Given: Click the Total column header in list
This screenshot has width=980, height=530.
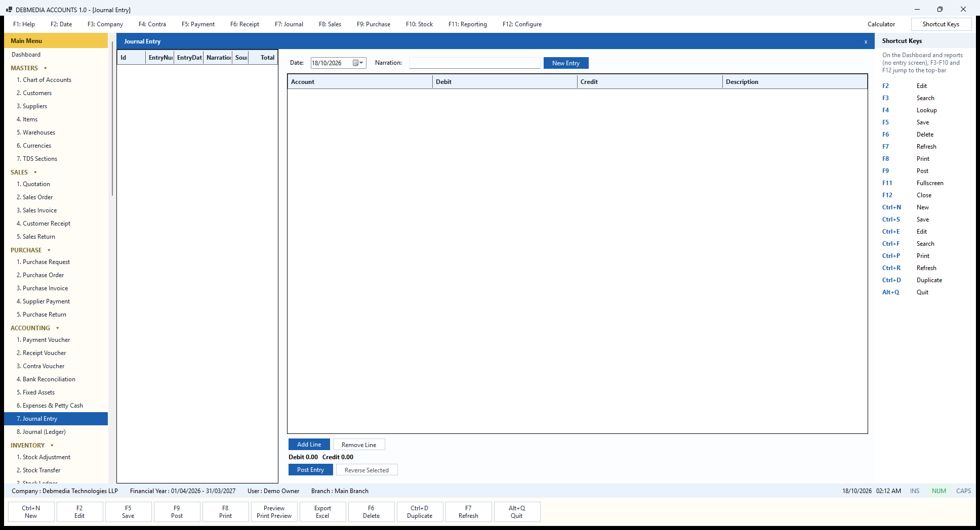Looking at the screenshot, I should click(x=263, y=58).
